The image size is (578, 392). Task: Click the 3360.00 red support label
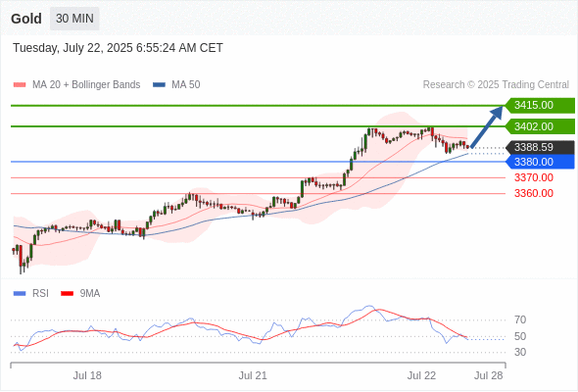tap(534, 193)
